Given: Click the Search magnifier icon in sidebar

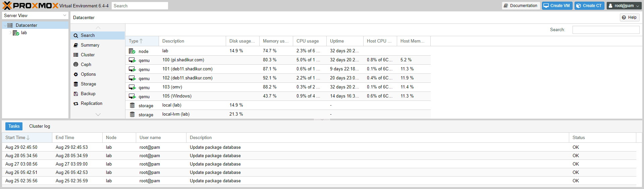Looking at the screenshot, I should [x=76, y=36].
